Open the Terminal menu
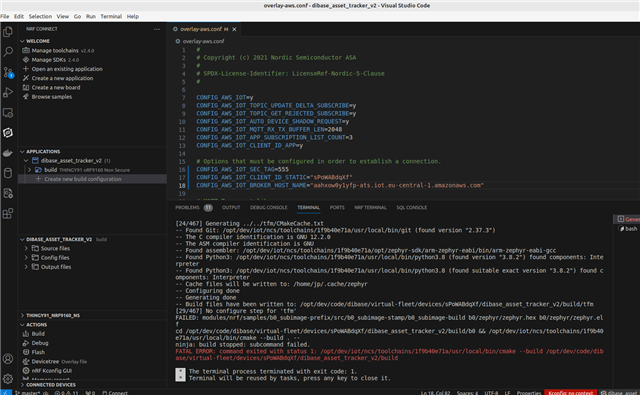The height and width of the screenshot is (395, 640). point(111,16)
